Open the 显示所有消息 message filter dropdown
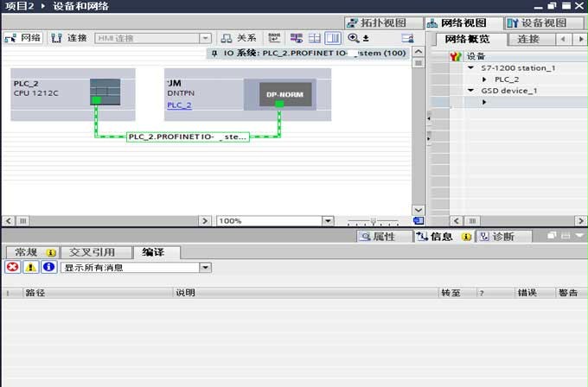This screenshot has width=588, height=387. click(x=205, y=268)
